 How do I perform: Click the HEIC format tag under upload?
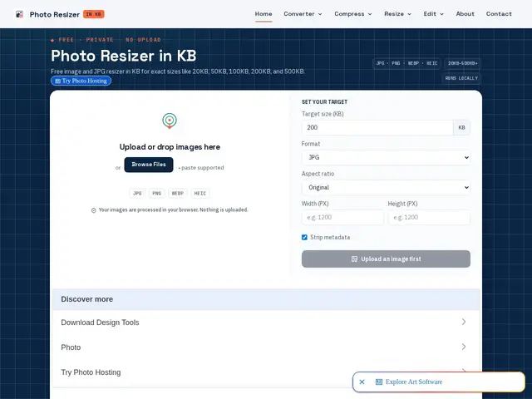coord(200,194)
